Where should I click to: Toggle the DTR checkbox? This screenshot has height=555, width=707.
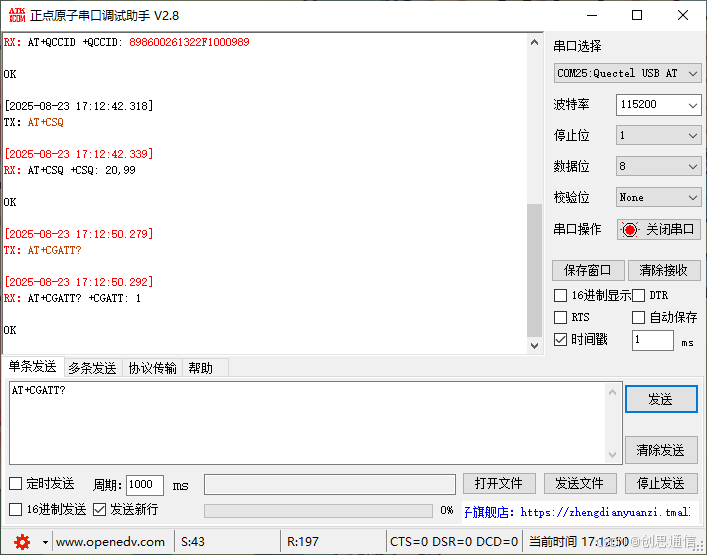point(638,296)
